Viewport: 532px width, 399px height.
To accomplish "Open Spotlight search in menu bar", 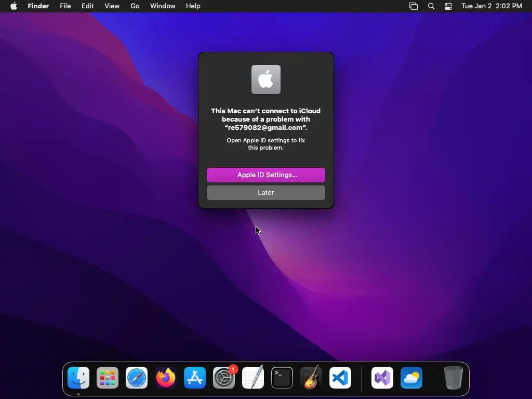I will point(431,6).
